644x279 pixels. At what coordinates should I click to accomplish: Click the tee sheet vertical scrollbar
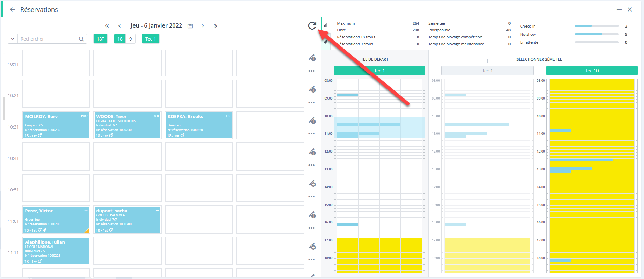4,108
